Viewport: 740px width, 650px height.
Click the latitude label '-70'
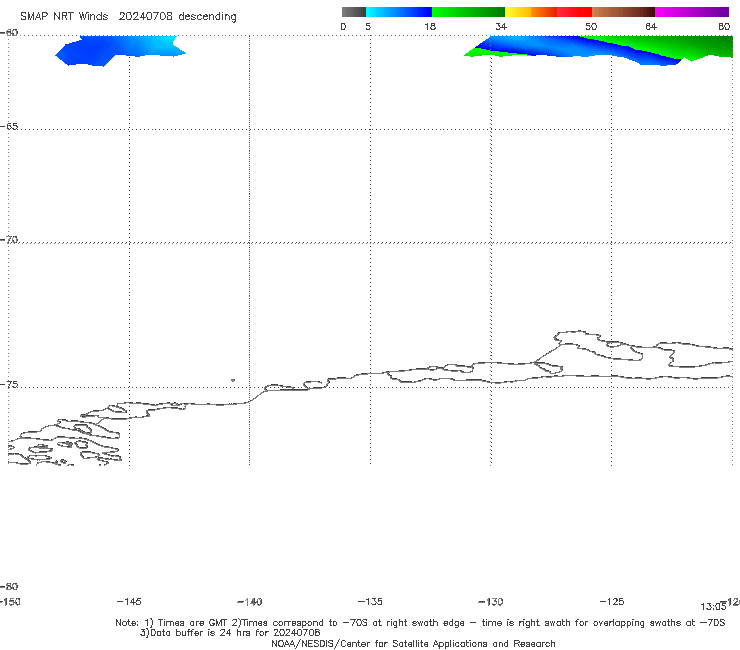coord(9,240)
